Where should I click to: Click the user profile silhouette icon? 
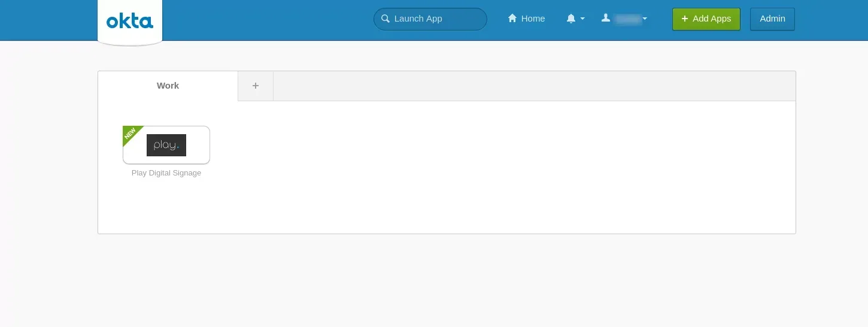tap(606, 19)
